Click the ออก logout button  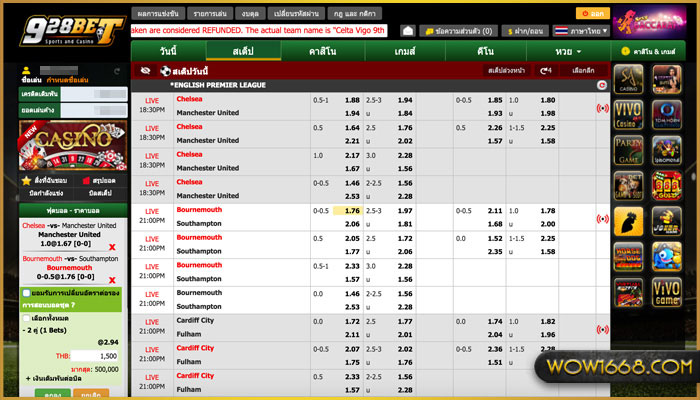[593, 14]
